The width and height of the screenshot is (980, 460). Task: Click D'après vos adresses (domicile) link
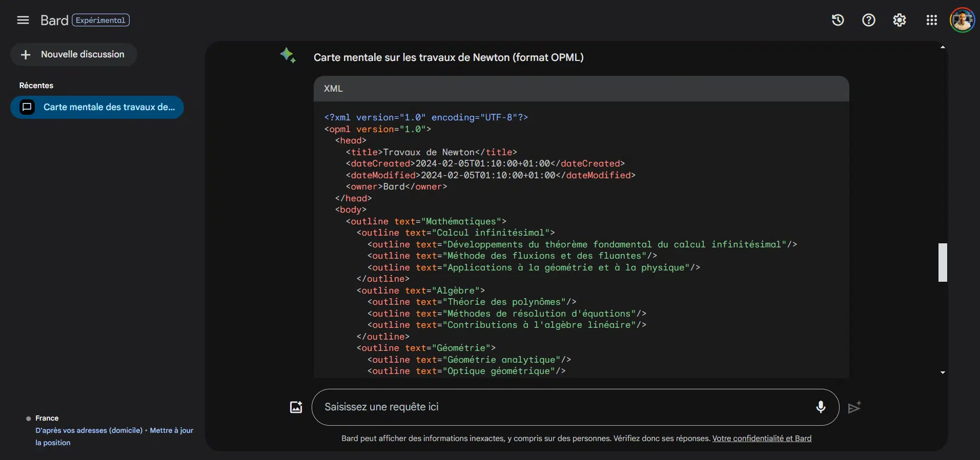coord(89,430)
